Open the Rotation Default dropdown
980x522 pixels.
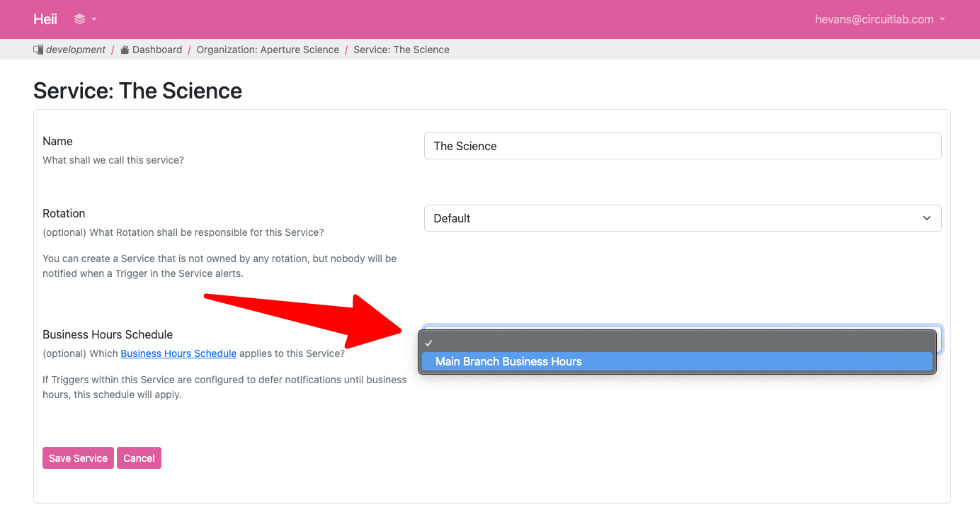pyautogui.click(x=683, y=218)
